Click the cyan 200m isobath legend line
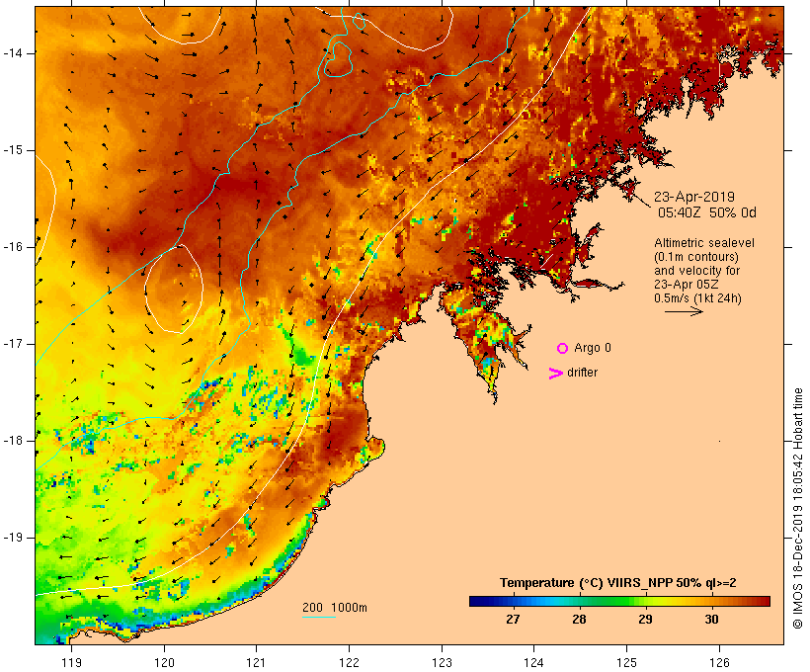 tap(319, 617)
